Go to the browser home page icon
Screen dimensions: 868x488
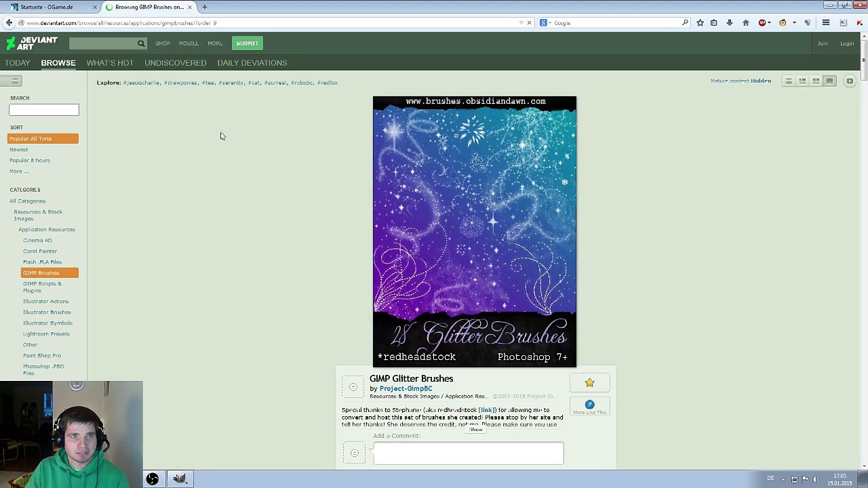746,23
